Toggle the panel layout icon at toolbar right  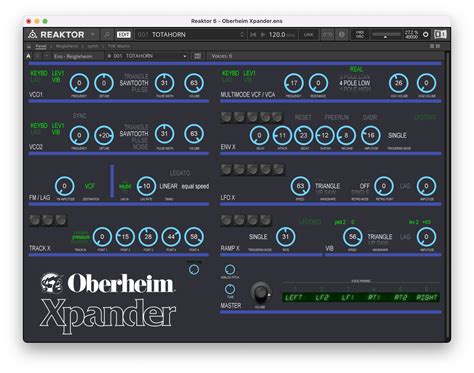[440, 34]
